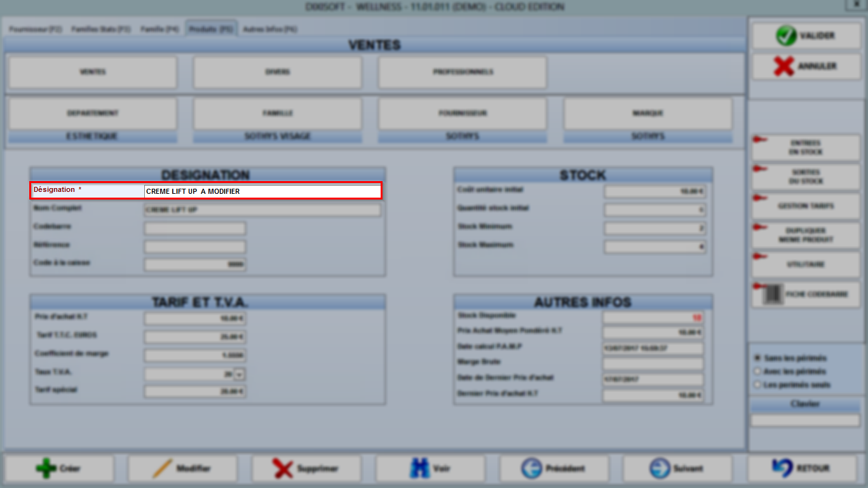Click the Désignation input field

coord(262,191)
